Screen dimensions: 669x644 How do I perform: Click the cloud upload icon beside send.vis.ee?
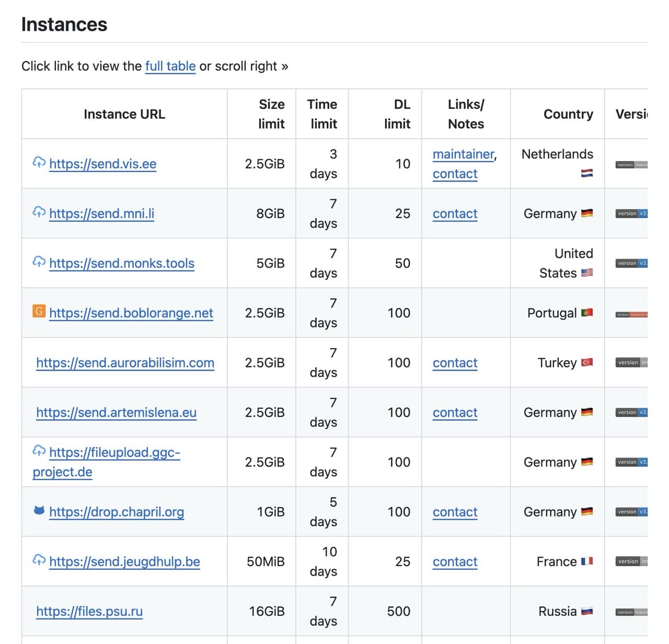[x=39, y=163]
